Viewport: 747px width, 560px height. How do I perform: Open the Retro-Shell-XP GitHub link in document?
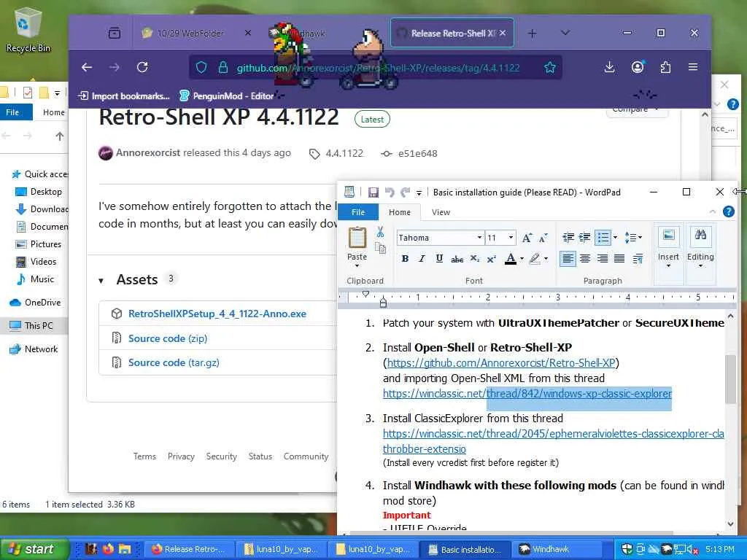pyautogui.click(x=501, y=363)
